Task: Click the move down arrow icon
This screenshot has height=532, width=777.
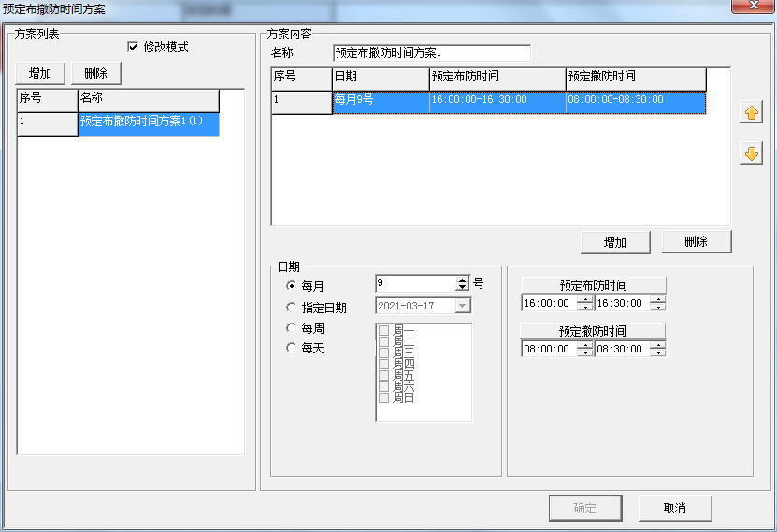Action: coord(750,153)
